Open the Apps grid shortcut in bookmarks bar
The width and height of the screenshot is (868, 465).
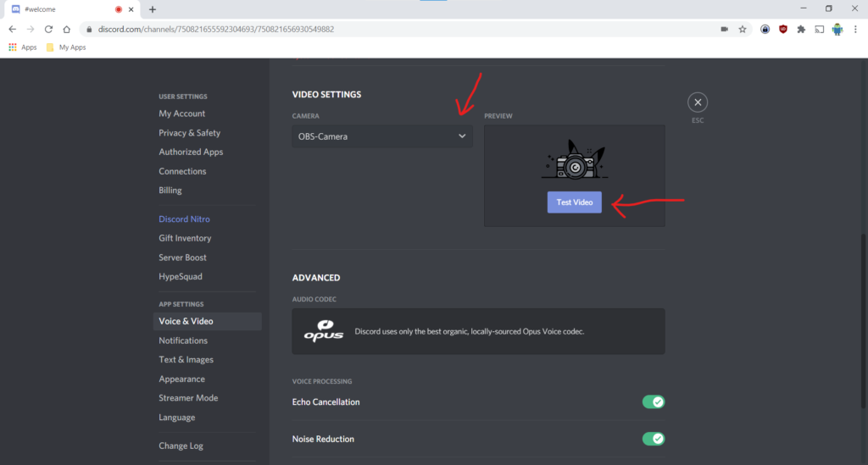click(23, 47)
